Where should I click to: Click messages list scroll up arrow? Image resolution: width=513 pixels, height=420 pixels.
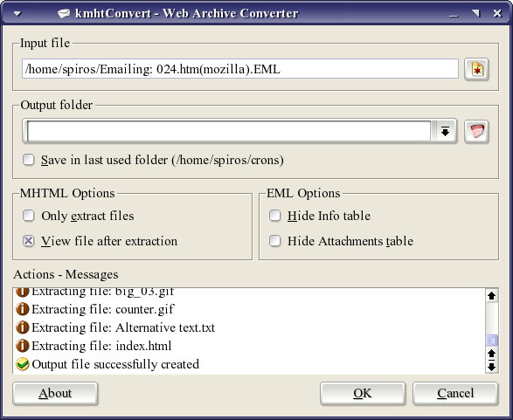491,296
